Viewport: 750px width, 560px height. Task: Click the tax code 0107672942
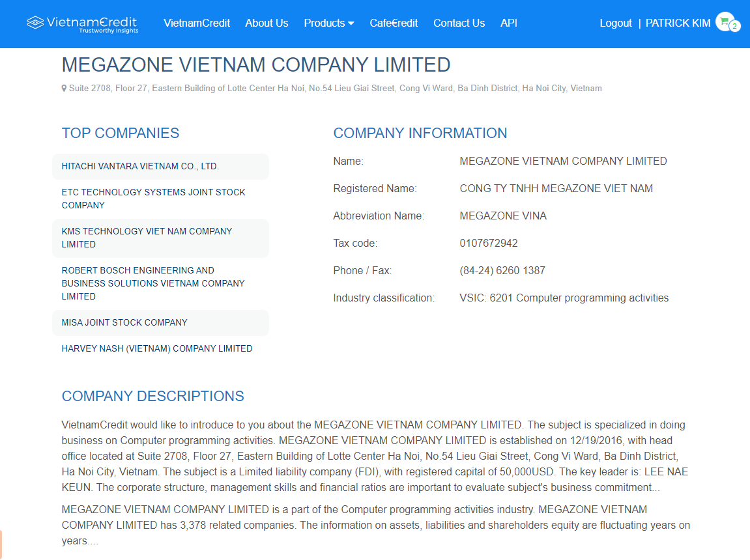tap(488, 243)
